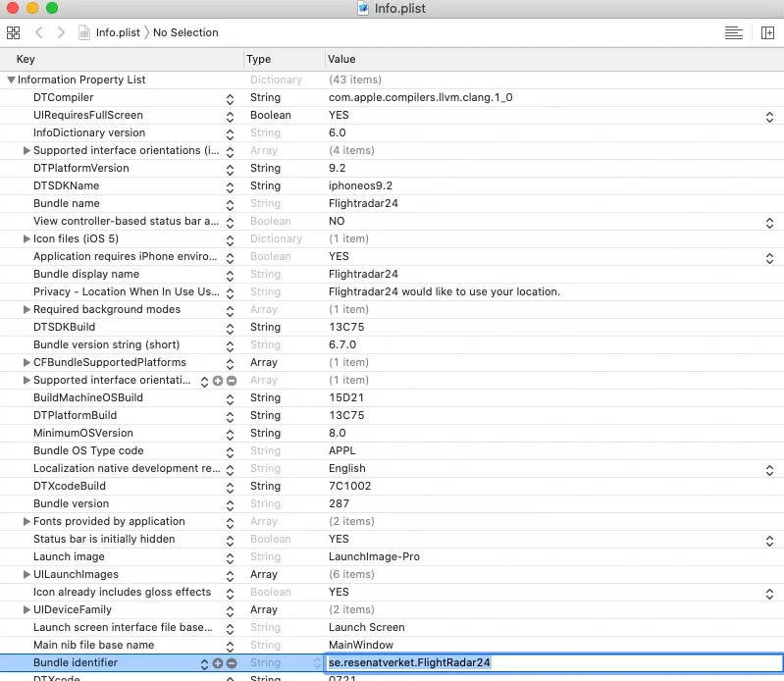
Task: Select the Bundle version string value 6.7.0
Action: (342, 344)
